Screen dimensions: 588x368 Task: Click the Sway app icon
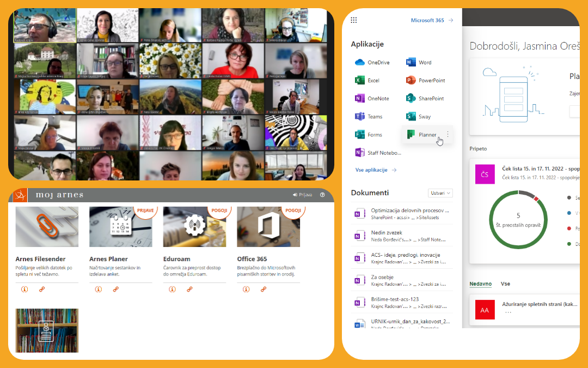coord(411,117)
